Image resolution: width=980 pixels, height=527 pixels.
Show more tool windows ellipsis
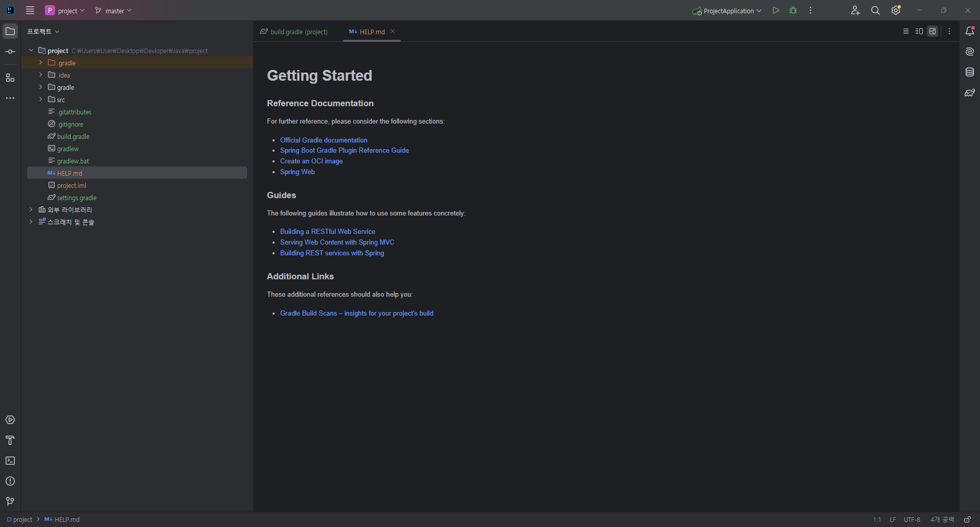(10, 98)
